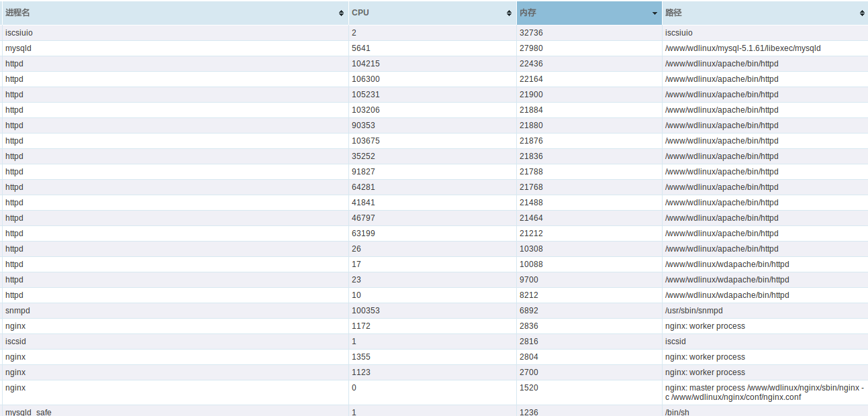Screen dimensions: 868x416
Task: Click CPU value 63199
Action: (x=363, y=233)
